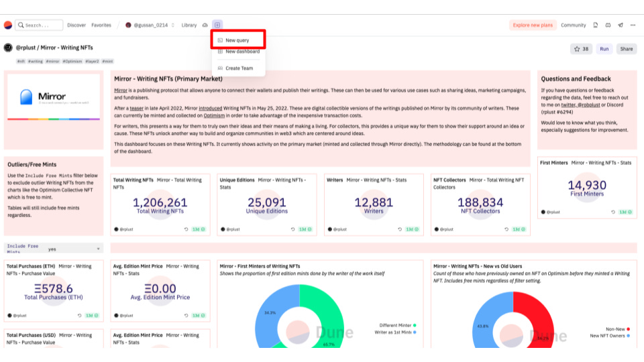Image resolution: width=644 pixels, height=362 pixels.
Task: Toggle New NFT Owners legend entry
Action: click(610, 336)
